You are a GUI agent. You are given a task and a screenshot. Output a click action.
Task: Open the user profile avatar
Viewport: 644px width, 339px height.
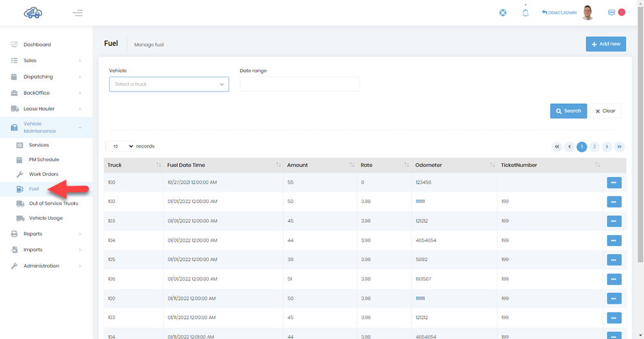click(588, 13)
